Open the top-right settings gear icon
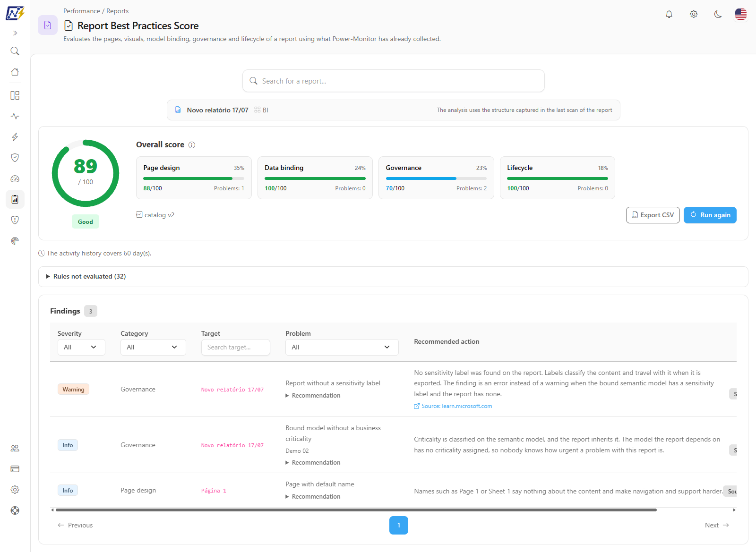This screenshot has height=552, width=756. [x=694, y=14]
